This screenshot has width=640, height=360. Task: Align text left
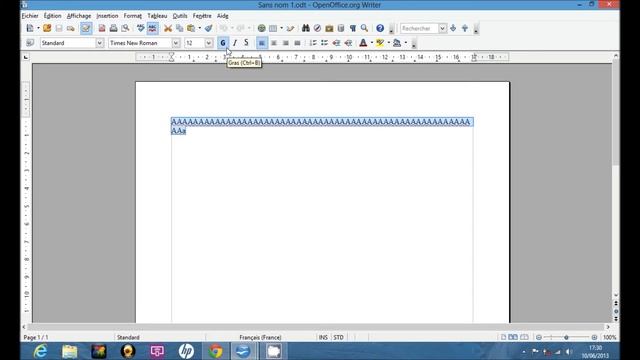coord(262,43)
